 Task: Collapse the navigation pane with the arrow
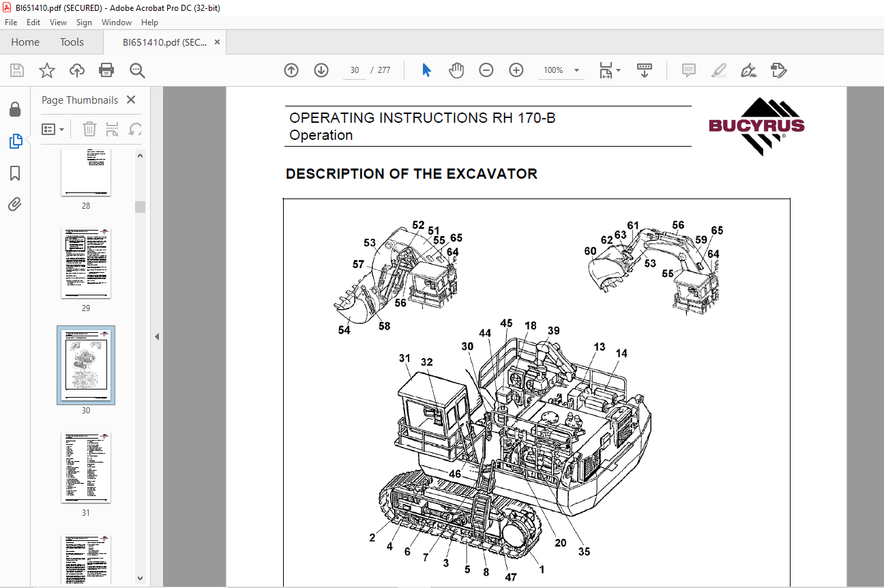point(156,336)
